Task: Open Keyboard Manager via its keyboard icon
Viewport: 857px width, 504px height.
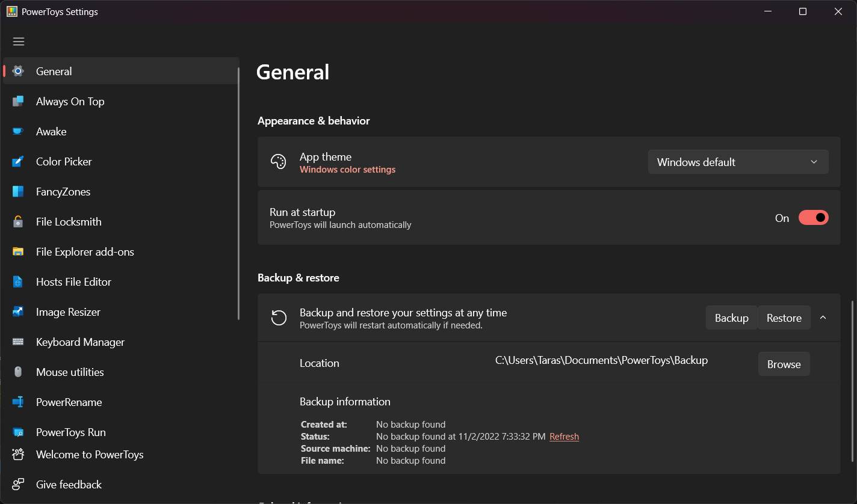Action: (18, 342)
